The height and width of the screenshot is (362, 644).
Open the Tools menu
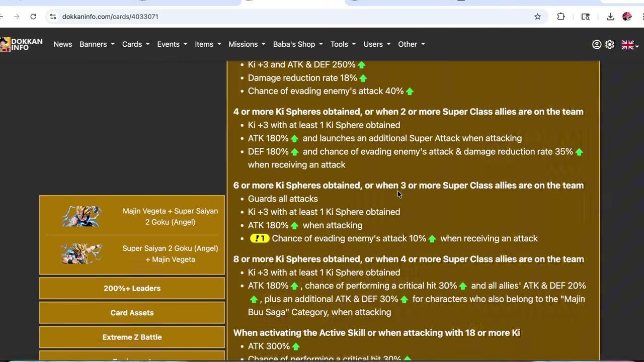point(343,44)
